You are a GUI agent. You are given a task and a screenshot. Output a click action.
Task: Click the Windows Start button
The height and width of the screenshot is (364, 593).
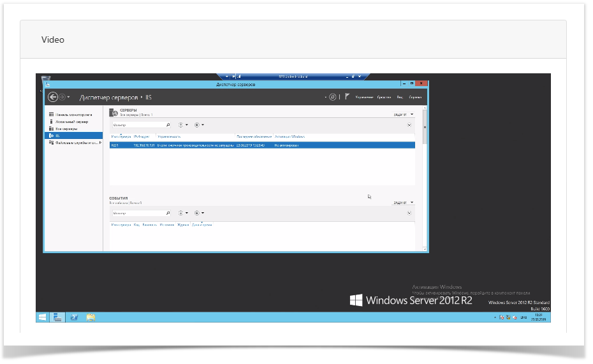tap(41, 317)
